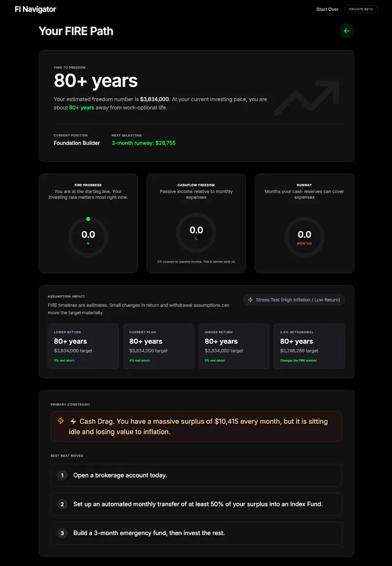Click the Start Over link
Image resolution: width=392 pixels, height=566 pixels.
pyautogui.click(x=327, y=9)
